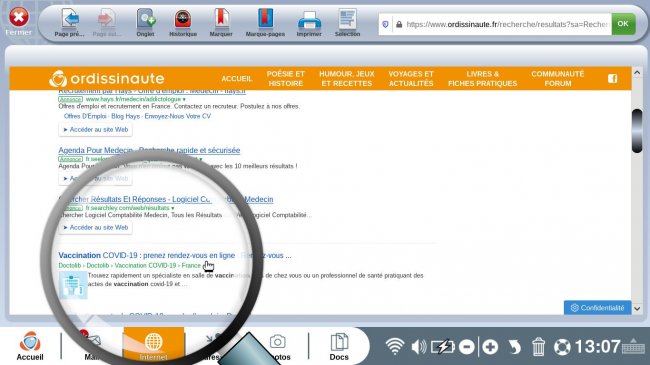This screenshot has height=365, width=650.
Task: Click the curved undo arrow icon
Action: pos(514,347)
